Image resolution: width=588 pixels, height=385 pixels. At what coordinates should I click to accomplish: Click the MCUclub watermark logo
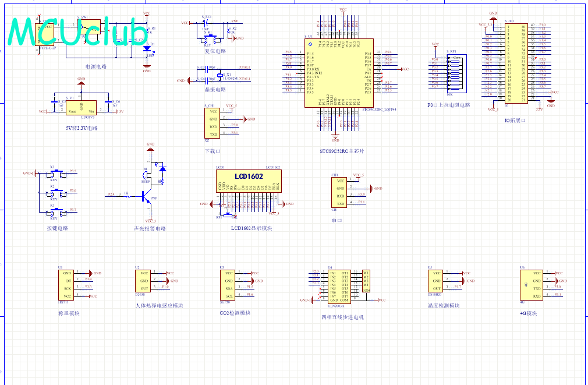tap(79, 31)
